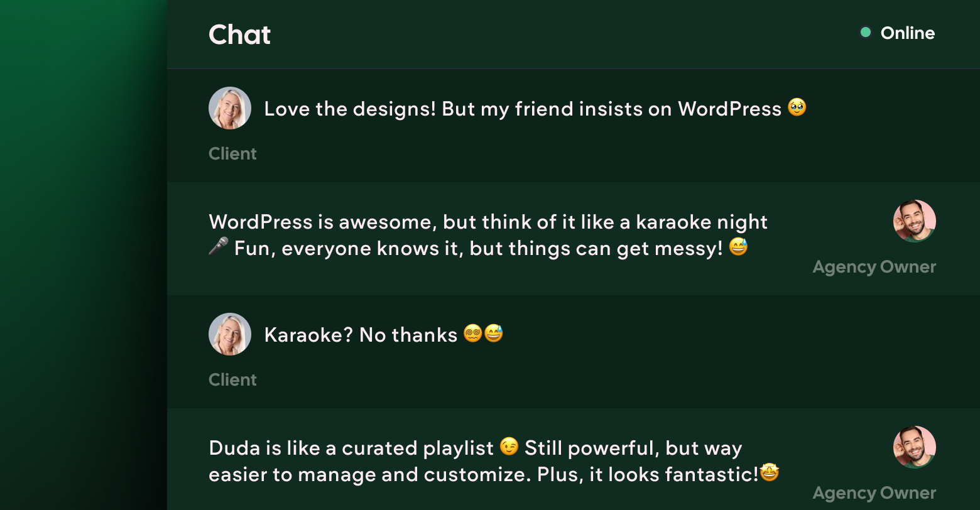Click the dizzy spiral-eyes emoji after "No thanks"
980x510 pixels.
pyautogui.click(x=473, y=334)
